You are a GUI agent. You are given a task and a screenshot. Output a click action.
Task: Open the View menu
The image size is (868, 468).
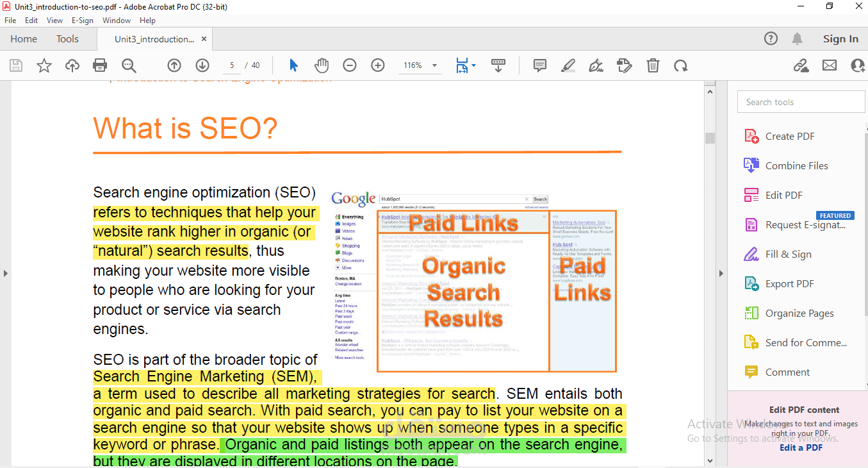(54, 21)
